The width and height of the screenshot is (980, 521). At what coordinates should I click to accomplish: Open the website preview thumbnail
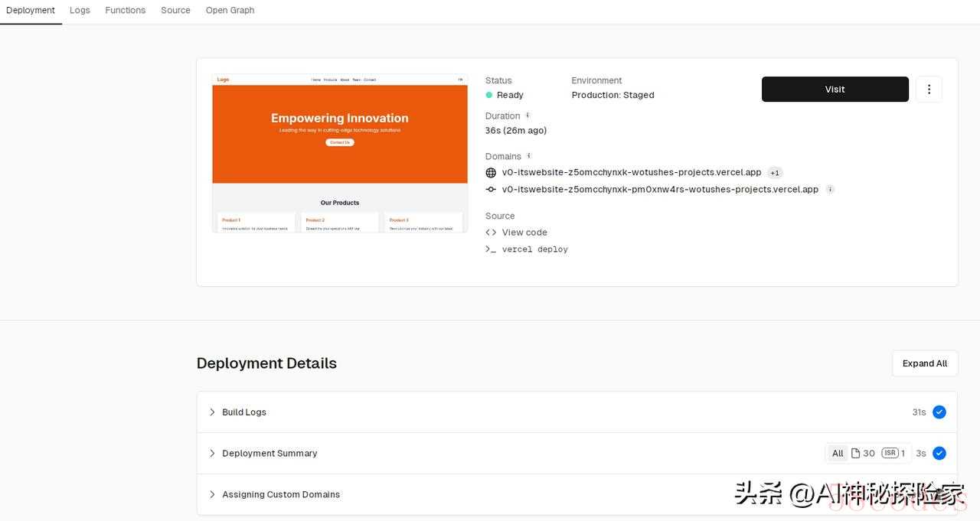coord(340,153)
